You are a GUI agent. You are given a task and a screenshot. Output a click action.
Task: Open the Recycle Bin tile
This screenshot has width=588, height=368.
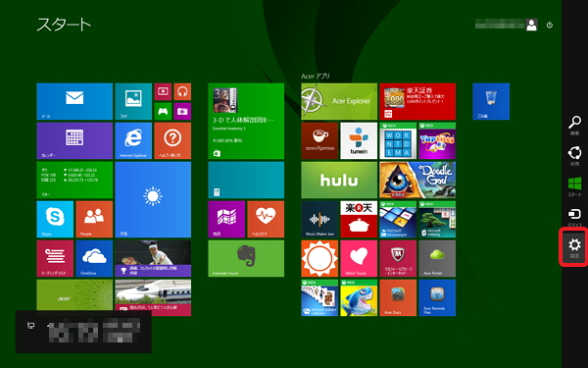(491, 101)
